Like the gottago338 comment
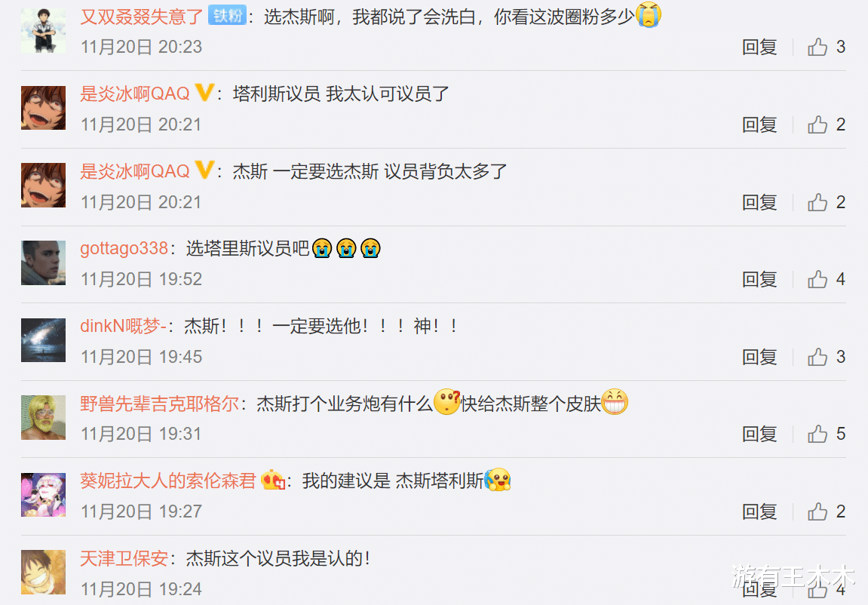 [x=817, y=279]
